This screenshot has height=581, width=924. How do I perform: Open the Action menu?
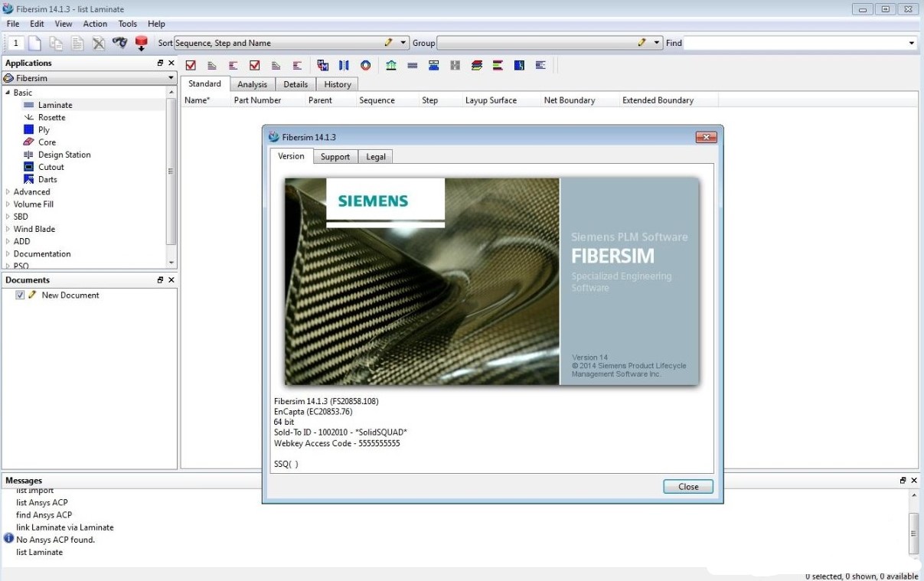click(95, 24)
